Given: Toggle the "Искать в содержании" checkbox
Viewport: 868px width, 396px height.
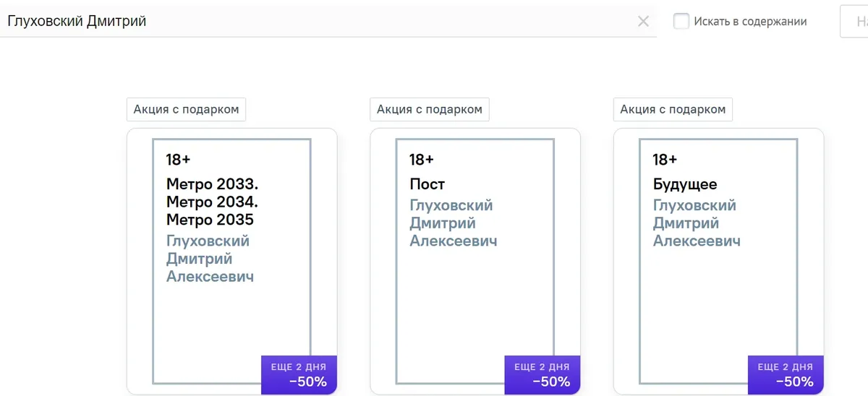Looking at the screenshot, I should click(x=681, y=22).
